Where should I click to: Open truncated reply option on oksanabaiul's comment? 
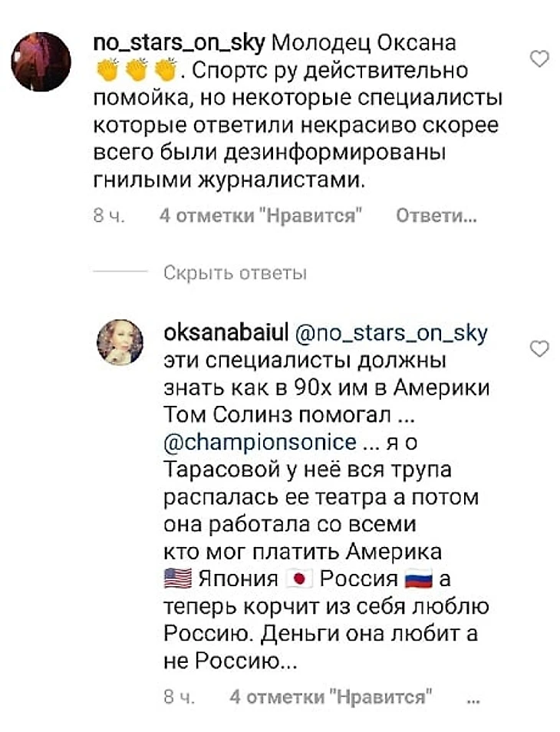tap(473, 697)
